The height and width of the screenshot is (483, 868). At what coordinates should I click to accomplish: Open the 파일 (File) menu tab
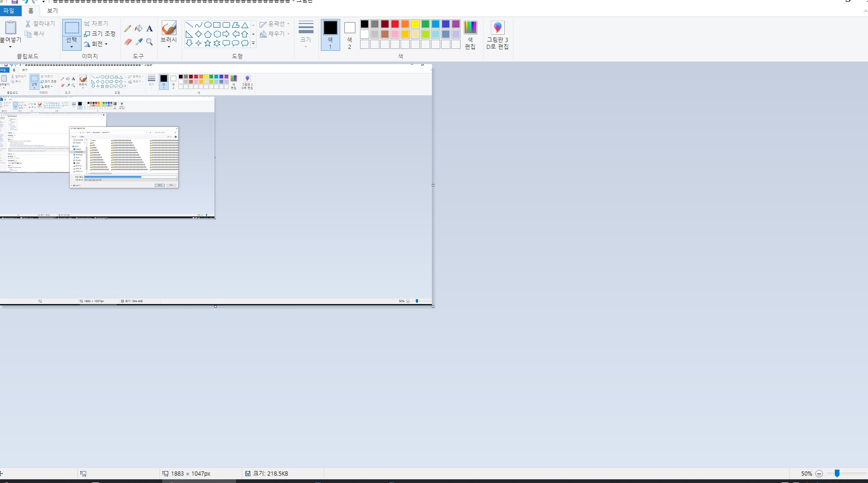(9, 11)
